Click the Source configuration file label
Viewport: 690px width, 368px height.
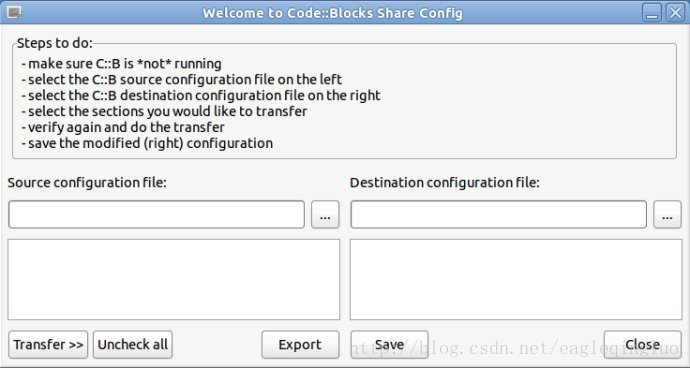coord(87,183)
